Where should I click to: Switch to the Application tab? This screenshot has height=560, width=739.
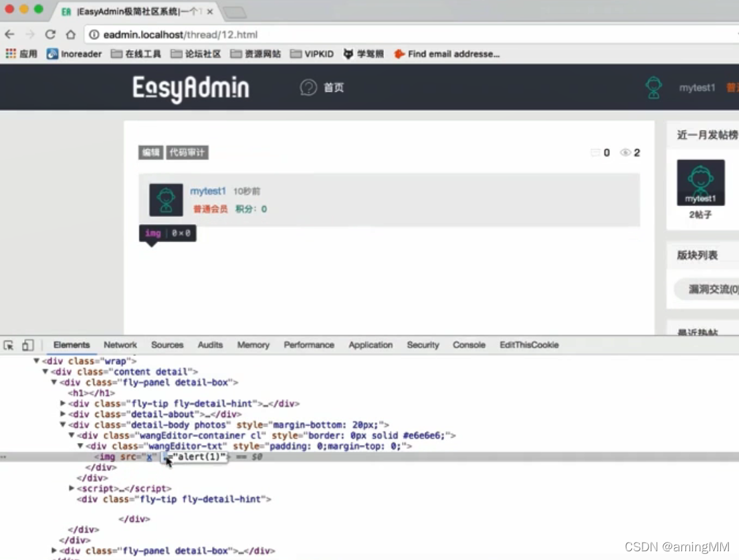click(371, 345)
